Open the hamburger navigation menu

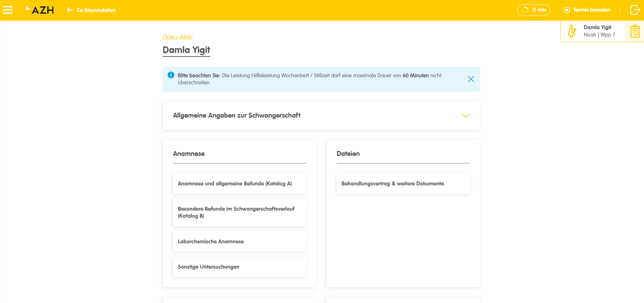pos(8,10)
